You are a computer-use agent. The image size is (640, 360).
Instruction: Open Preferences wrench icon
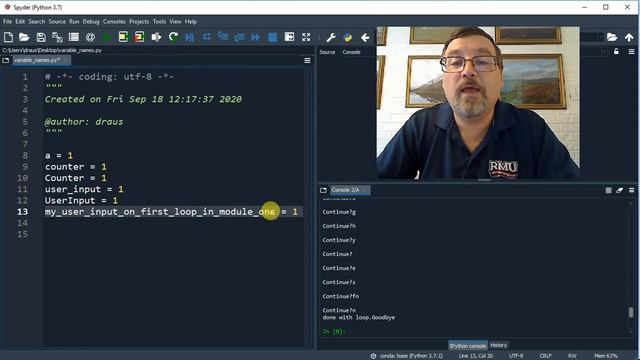tap(331, 38)
